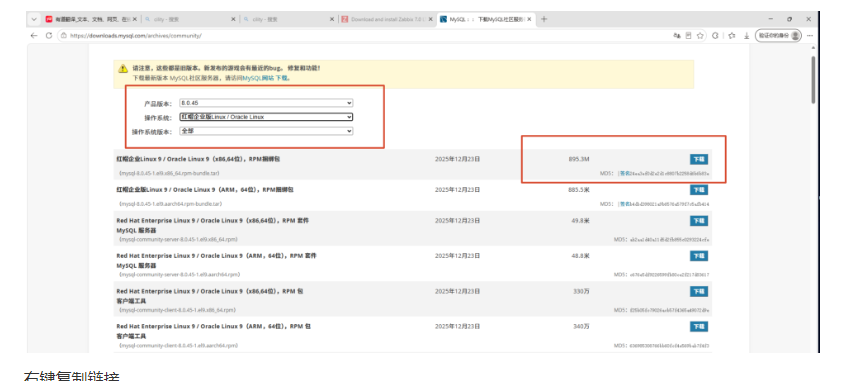This screenshot has width=854, height=381.
Task: Open 签名 link for the ARM bundle
Action: [624, 204]
